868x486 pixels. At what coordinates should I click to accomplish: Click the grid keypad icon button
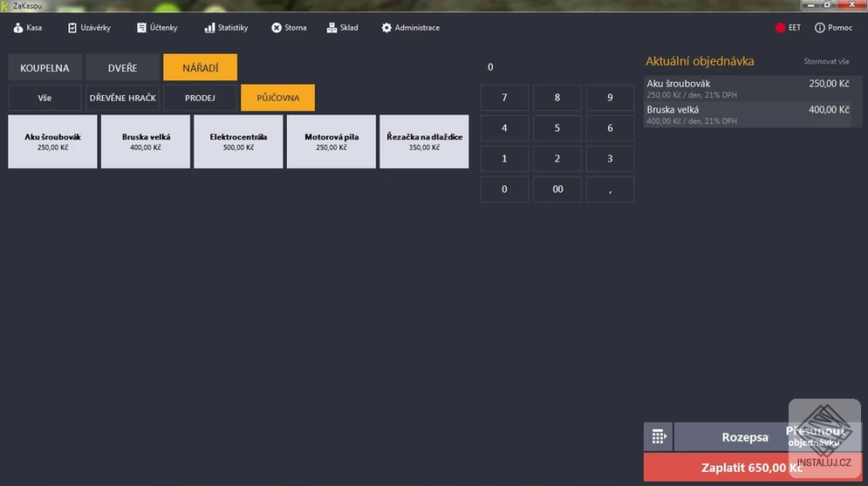click(x=658, y=437)
